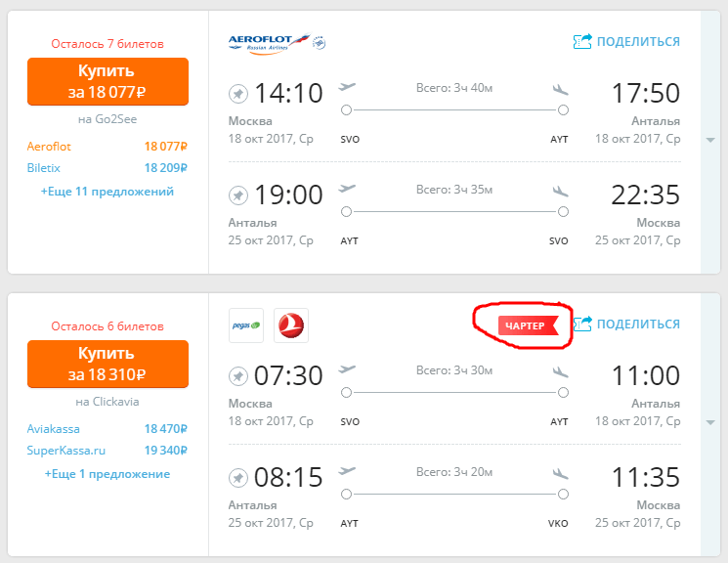The image size is (728, 563).
Task: Pin the 07:30 Moscow departure flight
Action: point(237,376)
